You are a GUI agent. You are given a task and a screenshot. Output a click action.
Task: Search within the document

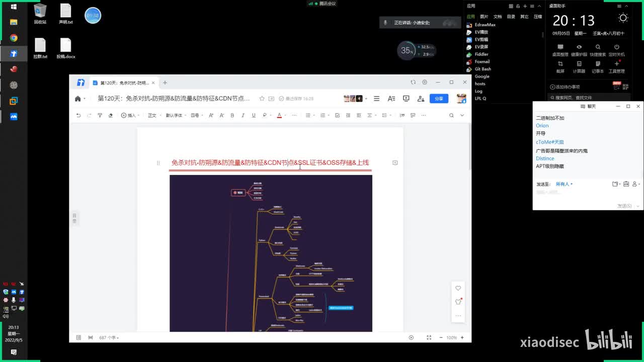pos(451,115)
